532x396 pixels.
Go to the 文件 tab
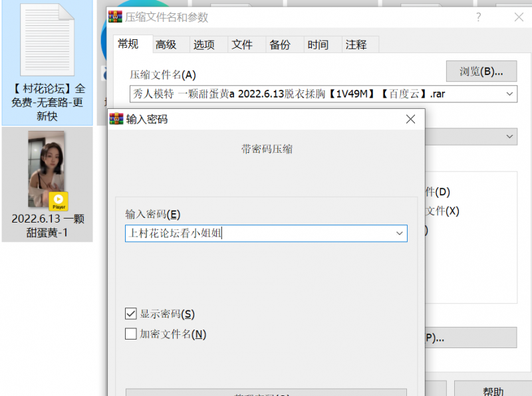click(242, 45)
